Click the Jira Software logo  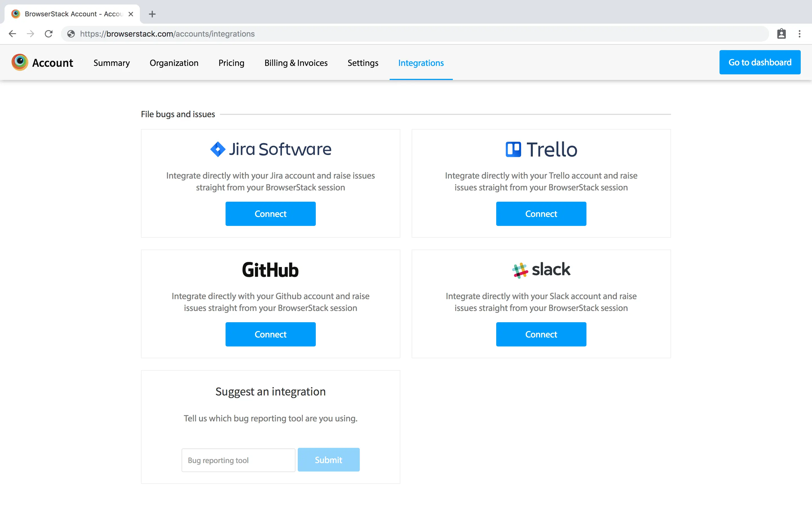point(270,149)
